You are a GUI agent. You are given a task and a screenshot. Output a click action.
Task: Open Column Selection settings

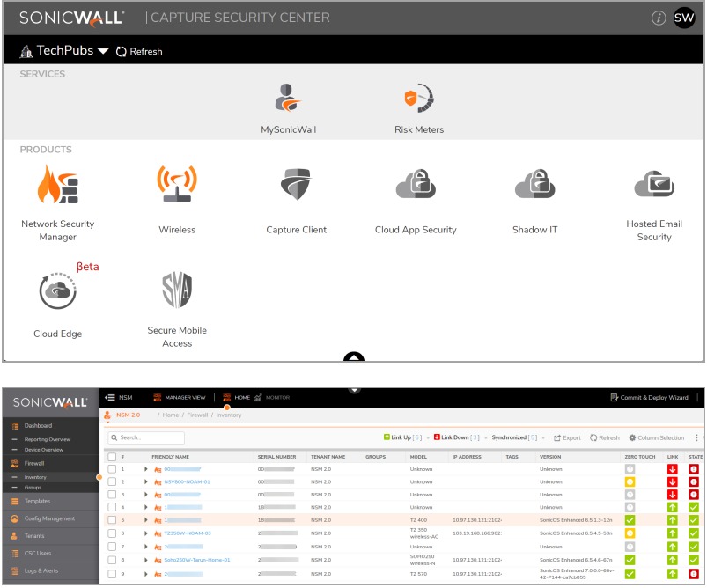pyautogui.click(x=657, y=437)
